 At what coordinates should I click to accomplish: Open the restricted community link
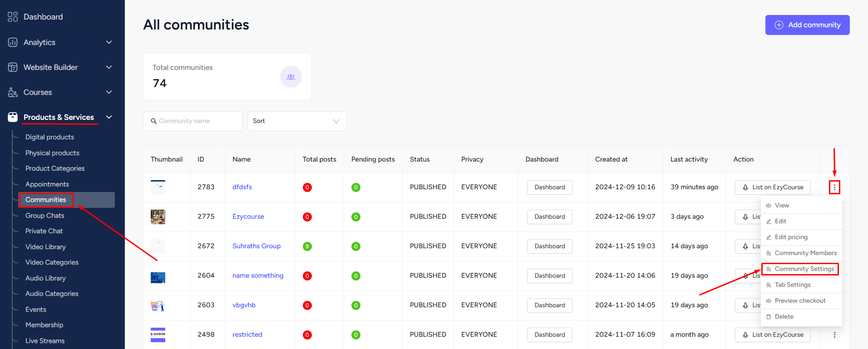click(x=247, y=334)
